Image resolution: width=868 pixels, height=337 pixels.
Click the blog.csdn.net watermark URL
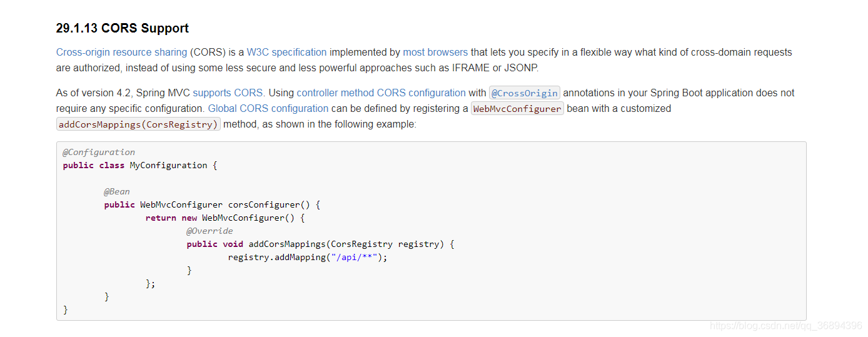(x=787, y=326)
